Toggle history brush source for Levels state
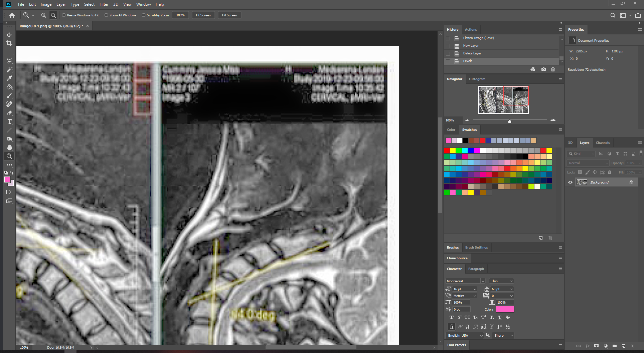Viewport: 644px width, 353px height. click(x=448, y=61)
